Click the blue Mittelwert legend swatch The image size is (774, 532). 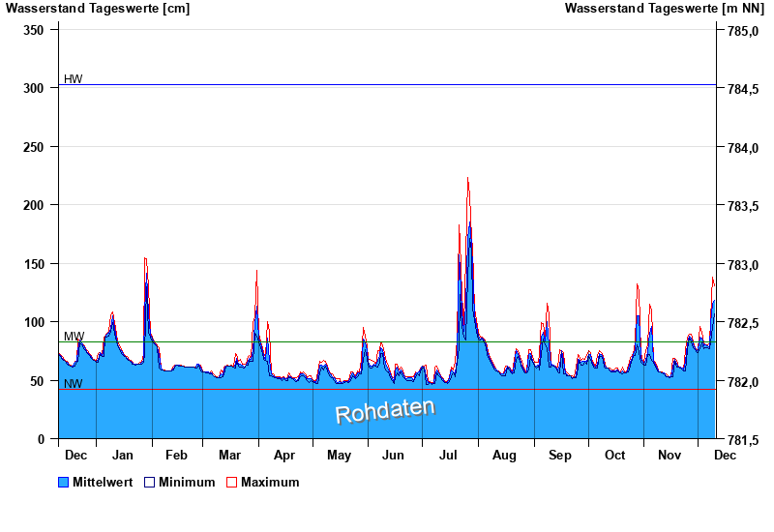coord(64,482)
